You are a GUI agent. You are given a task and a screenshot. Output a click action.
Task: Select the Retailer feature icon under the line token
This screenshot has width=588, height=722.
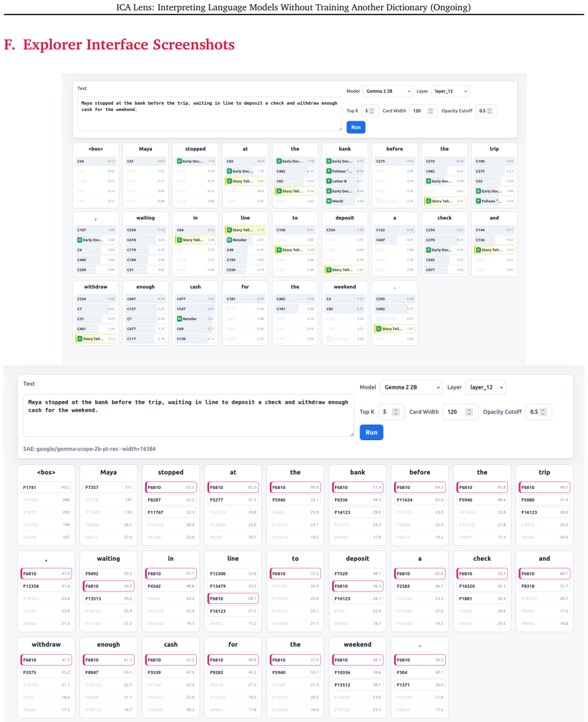pos(229,240)
